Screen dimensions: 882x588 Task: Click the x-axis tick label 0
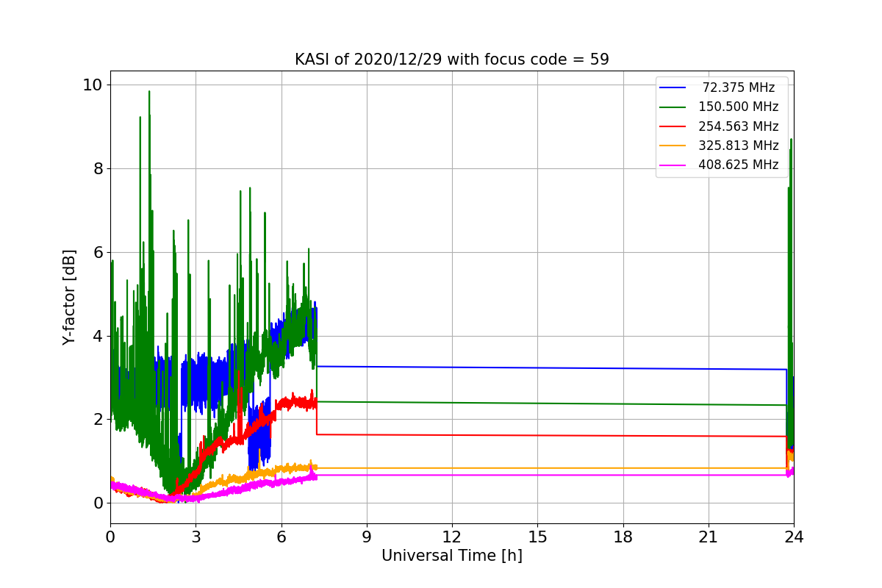(x=110, y=537)
